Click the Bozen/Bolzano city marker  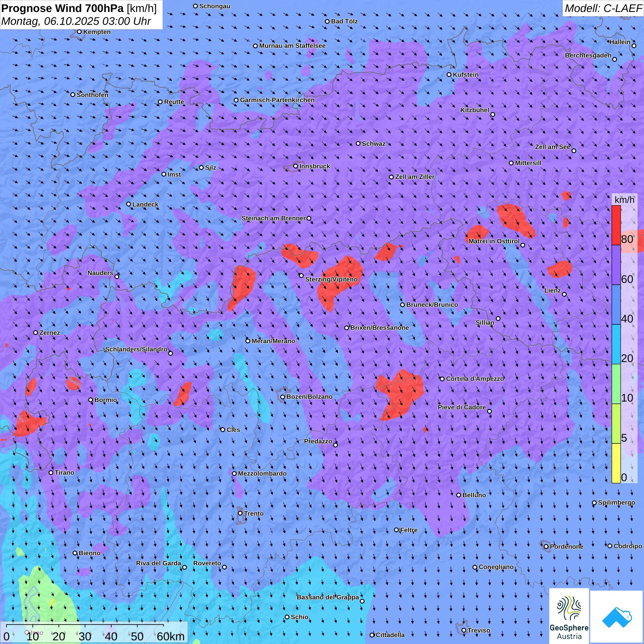pos(283,397)
